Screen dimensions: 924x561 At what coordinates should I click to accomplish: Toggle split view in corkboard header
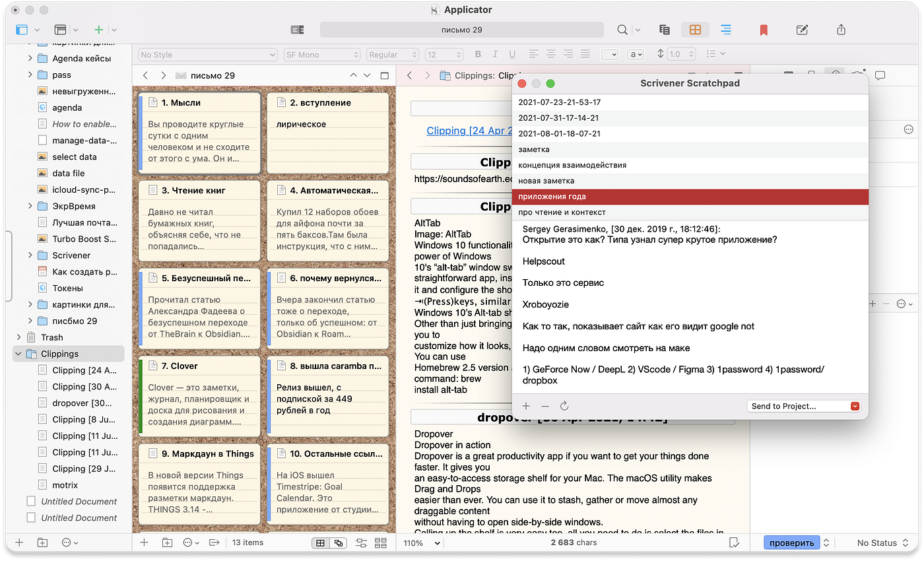pos(384,76)
